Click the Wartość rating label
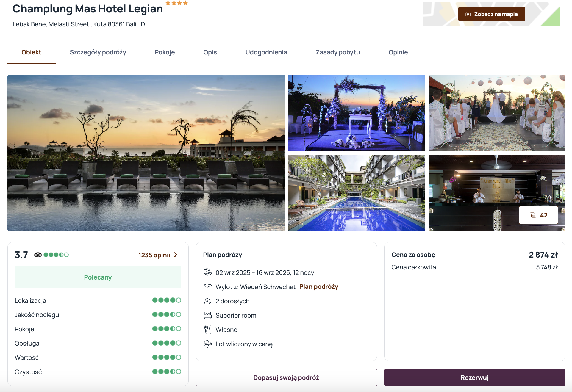Screen dimensions: 572x392 (26, 357)
